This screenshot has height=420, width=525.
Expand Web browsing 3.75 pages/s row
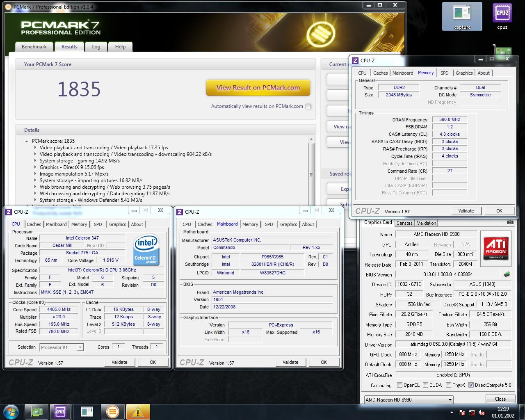(35, 187)
